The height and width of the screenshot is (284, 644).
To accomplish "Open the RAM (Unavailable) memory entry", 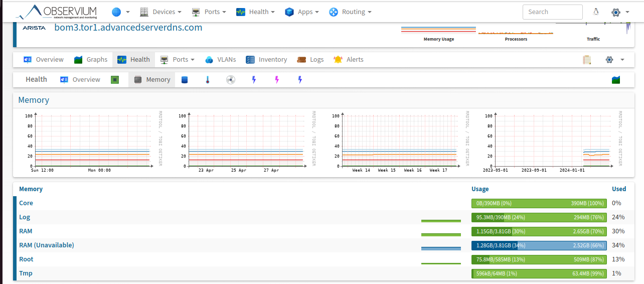I will pyautogui.click(x=46, y=245).
